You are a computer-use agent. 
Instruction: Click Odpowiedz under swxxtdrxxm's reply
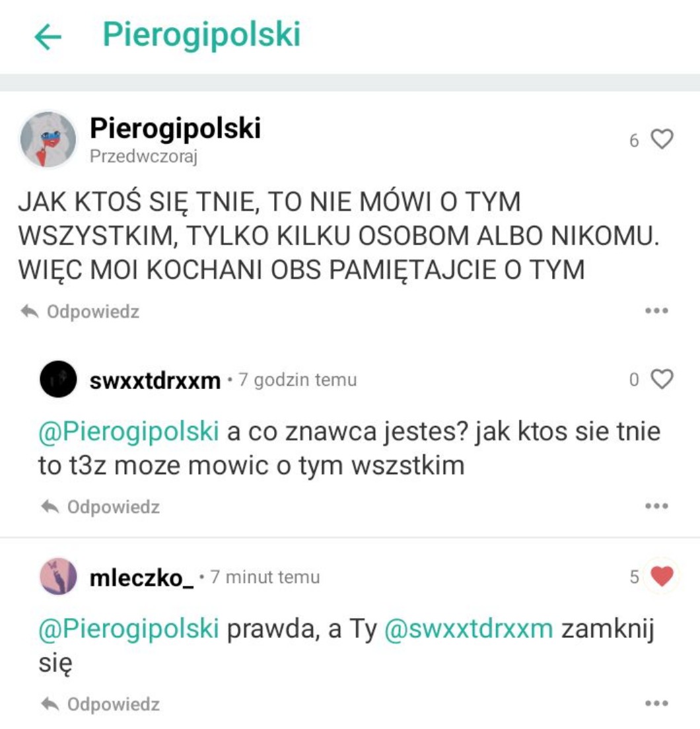[100, 506]
